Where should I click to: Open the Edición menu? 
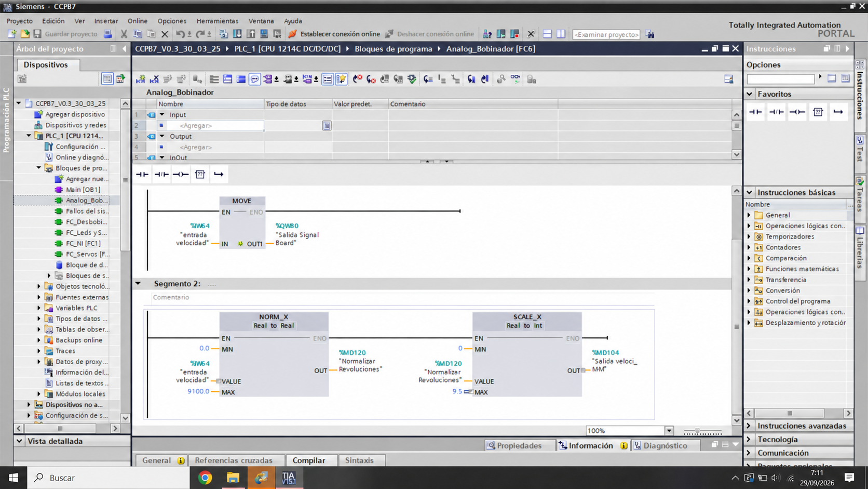pos(53,21)
